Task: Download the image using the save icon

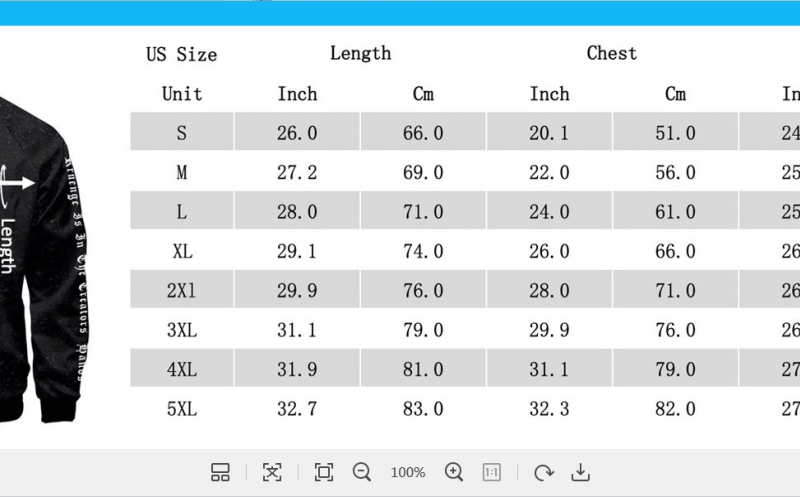Action: tap(580, 472)
